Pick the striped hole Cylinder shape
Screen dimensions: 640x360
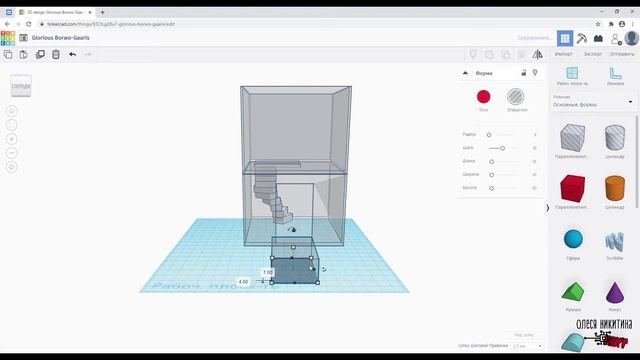pos(615,138)
